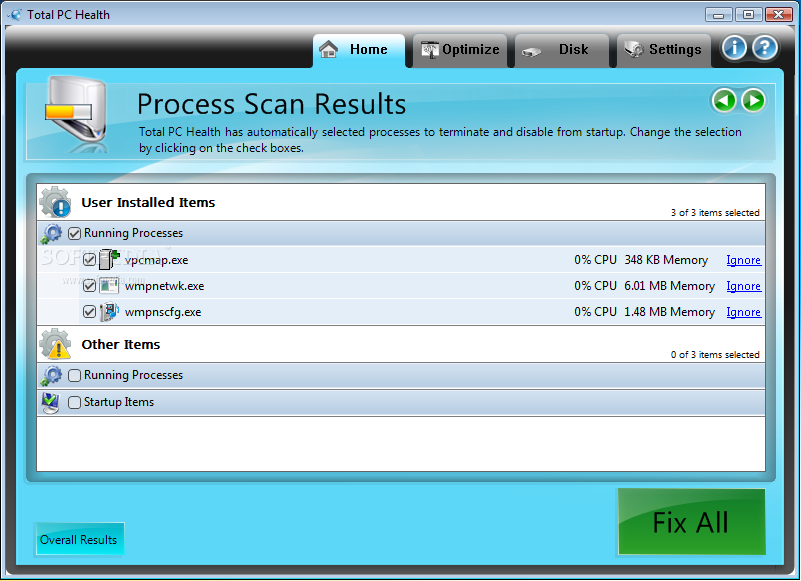Expand the Startup Items group label
Image resolution: width=801 pixels, height=581 pixels.
(119, 402)
